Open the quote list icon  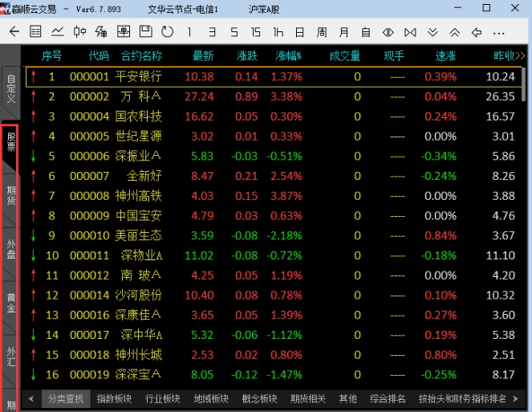(x=35, y=32)
